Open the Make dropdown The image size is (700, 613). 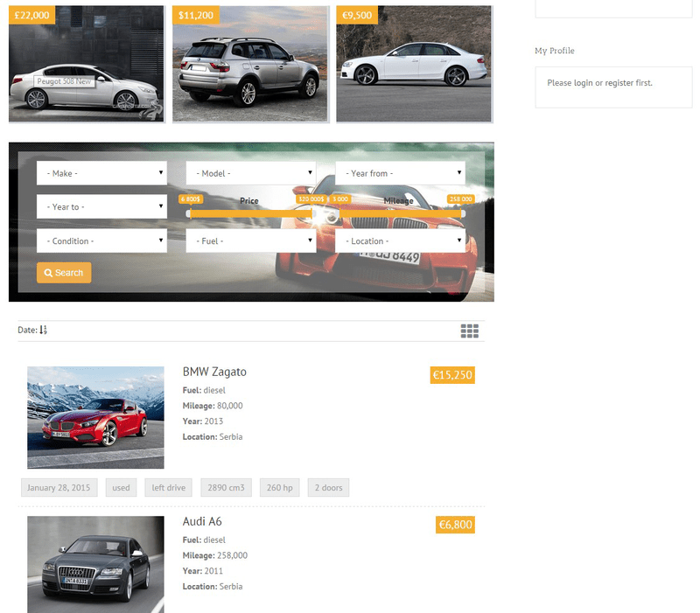[101, 172]
